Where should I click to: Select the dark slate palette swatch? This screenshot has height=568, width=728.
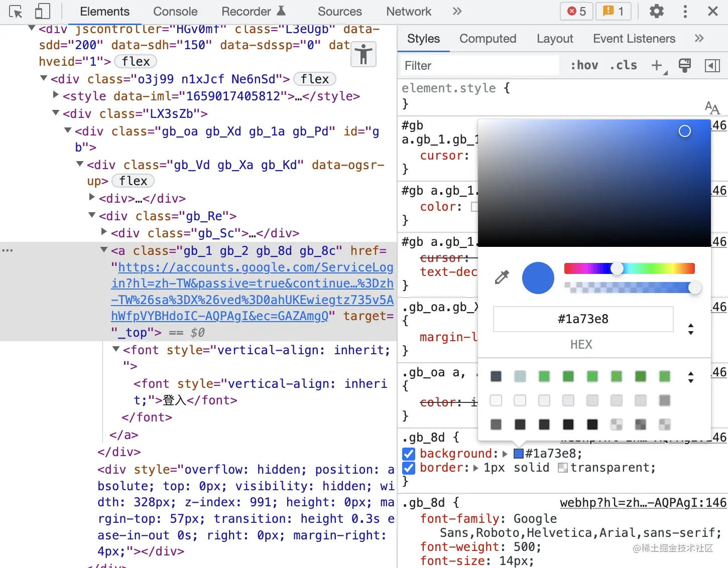(496, 376)
